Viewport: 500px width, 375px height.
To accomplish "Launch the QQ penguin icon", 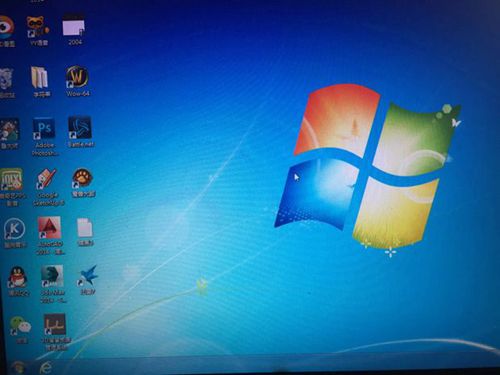I will click(17, 277).
